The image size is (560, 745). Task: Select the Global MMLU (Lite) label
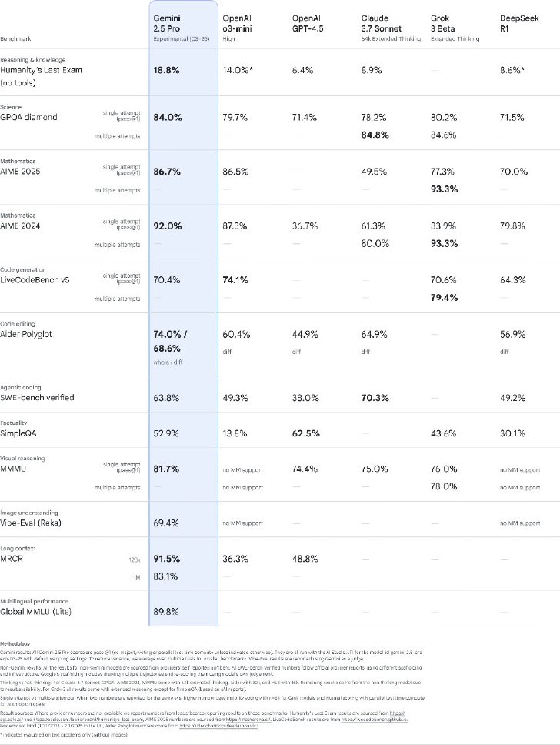(x=35, y=612)
